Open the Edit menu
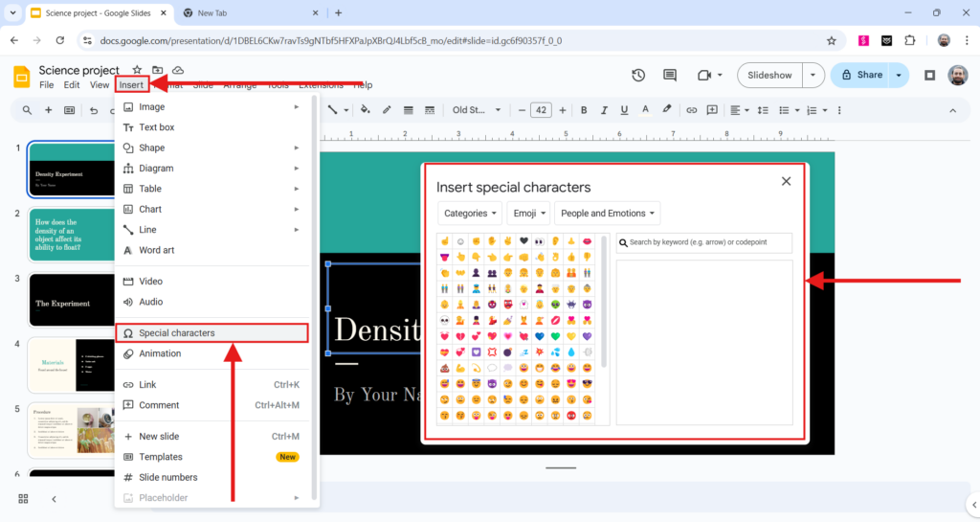The width and height of the screenshot is (980, 522). coord(72,85)
